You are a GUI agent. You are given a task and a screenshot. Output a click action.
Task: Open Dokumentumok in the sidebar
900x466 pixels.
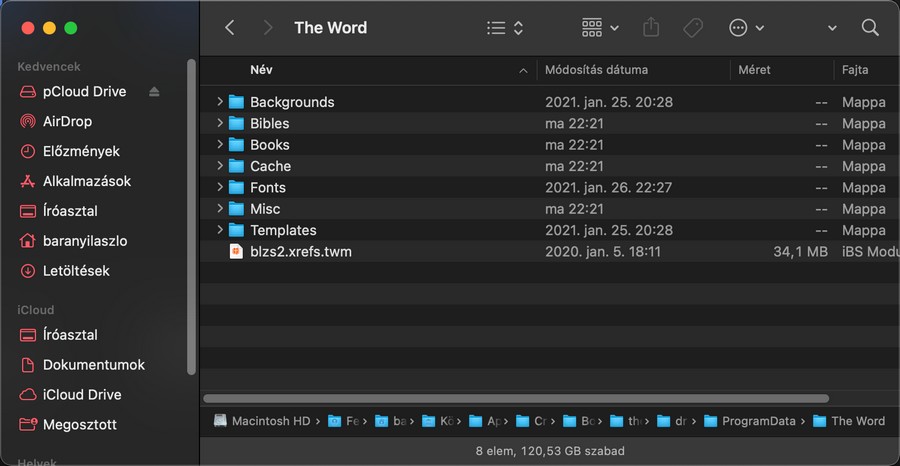[94, 365]
